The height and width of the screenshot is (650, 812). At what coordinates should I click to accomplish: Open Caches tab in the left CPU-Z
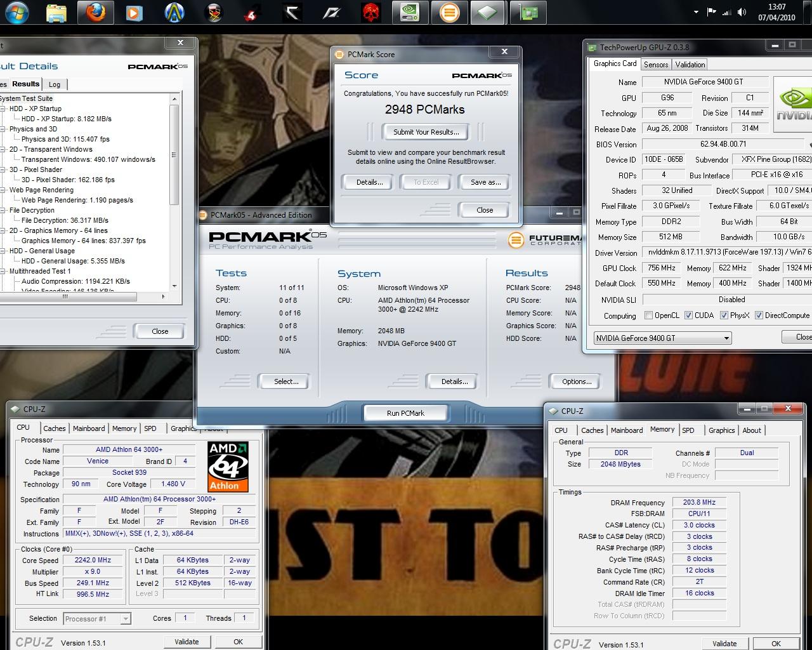coord(55,428)
